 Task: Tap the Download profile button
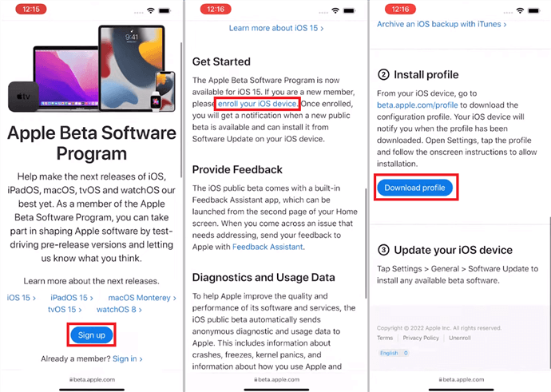[x=414, y=188]
